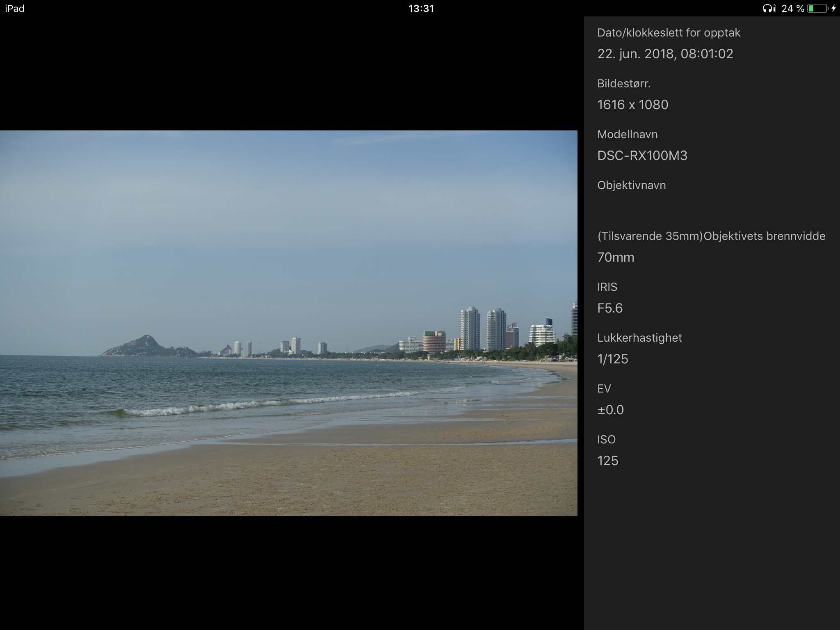
Task: Select the Lukkerhastighet 1/125 value
Action: (613, 359)
